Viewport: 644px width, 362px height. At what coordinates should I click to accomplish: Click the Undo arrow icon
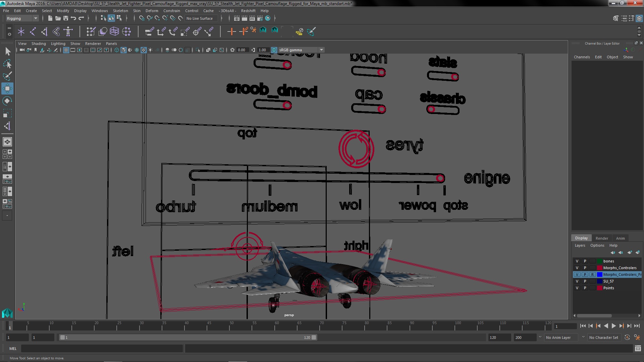73,18
